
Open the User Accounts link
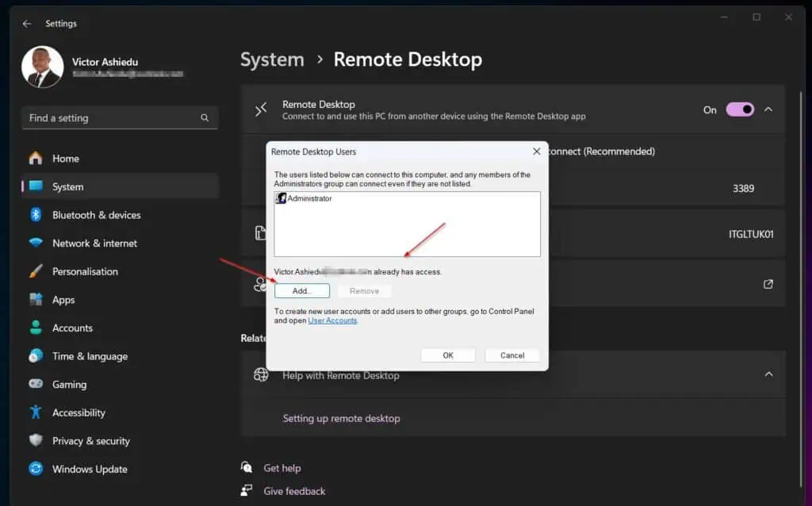pyautogui.click(x=332, y=320)
